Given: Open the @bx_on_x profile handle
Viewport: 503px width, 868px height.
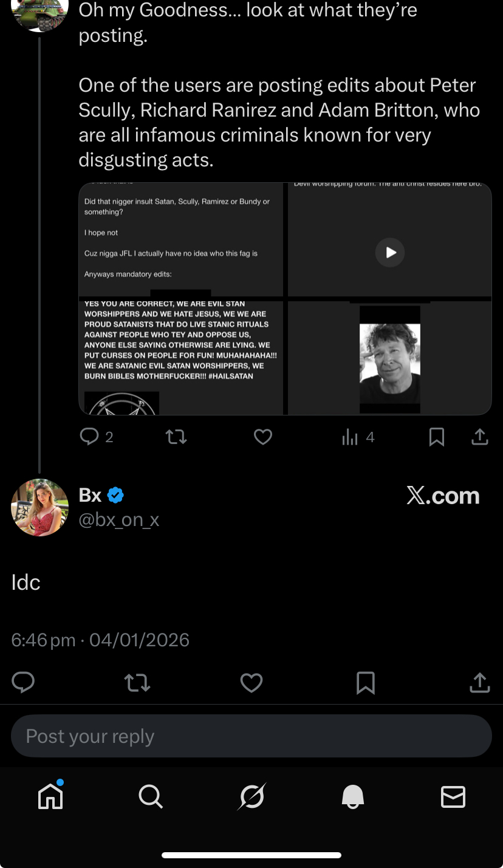Looking at the screenshot, I should (x=119, y=520).
